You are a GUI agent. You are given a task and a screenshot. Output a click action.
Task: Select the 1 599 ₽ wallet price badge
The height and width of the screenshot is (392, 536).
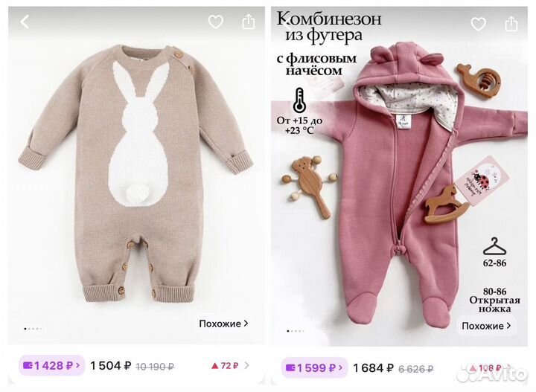coord(313,367)
